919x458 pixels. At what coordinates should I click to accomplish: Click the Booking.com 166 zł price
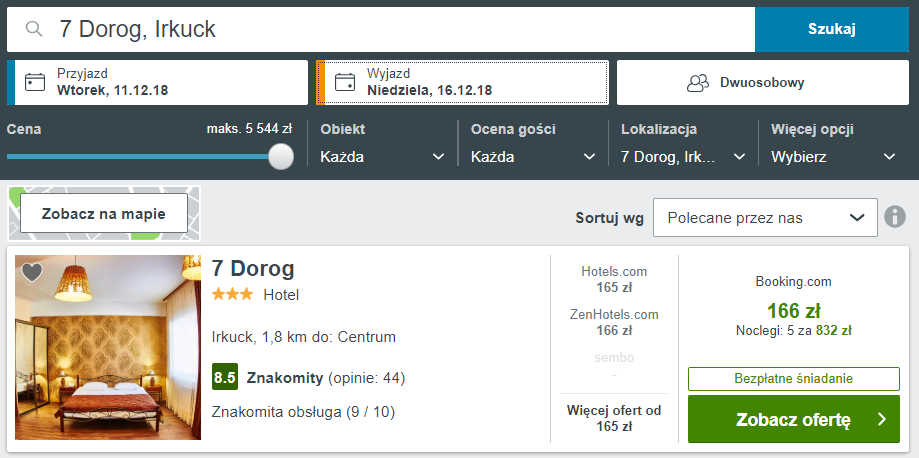pos(794,310)
